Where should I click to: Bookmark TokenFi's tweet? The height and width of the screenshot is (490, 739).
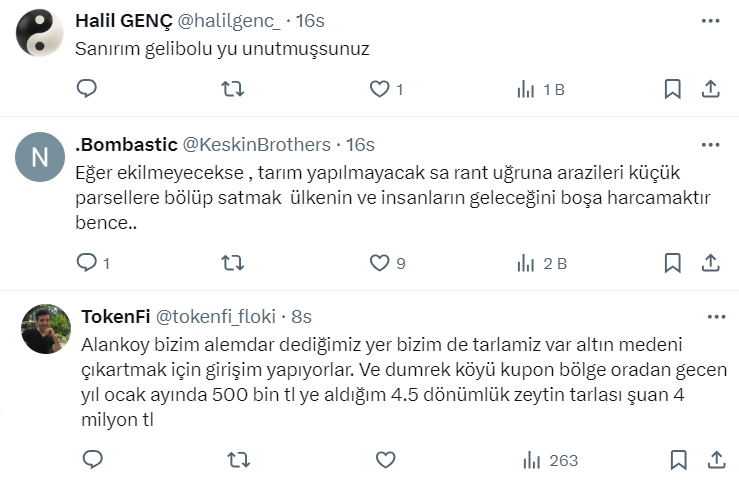(678, 460)
